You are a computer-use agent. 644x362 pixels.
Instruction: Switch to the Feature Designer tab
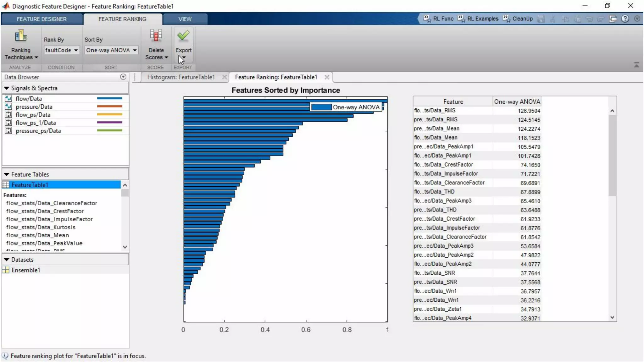pyautogui.click(x=42, y=19)
